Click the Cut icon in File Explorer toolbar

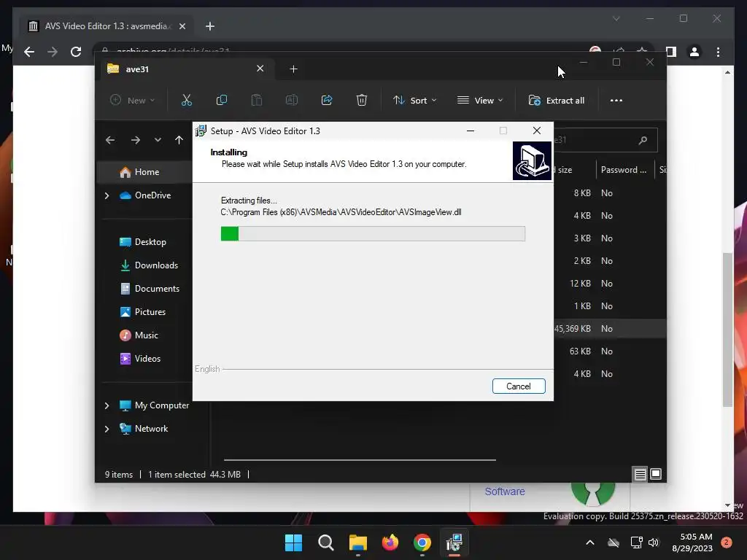186,100
